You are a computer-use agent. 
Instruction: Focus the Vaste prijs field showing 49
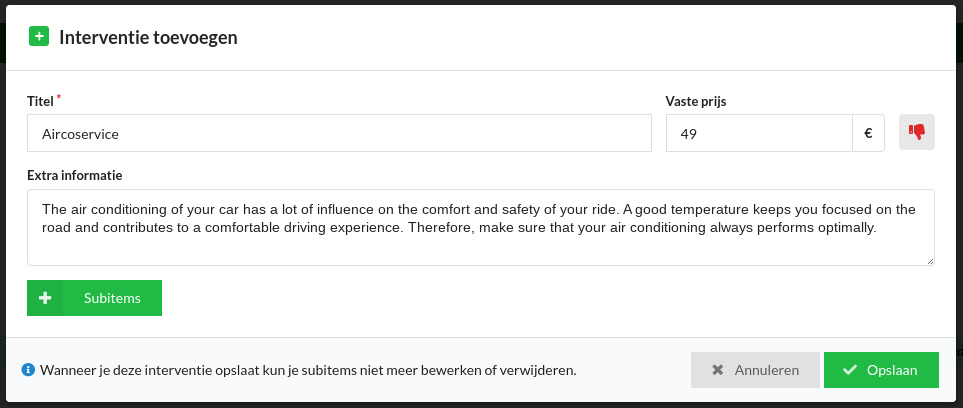[x=759, y=133]
